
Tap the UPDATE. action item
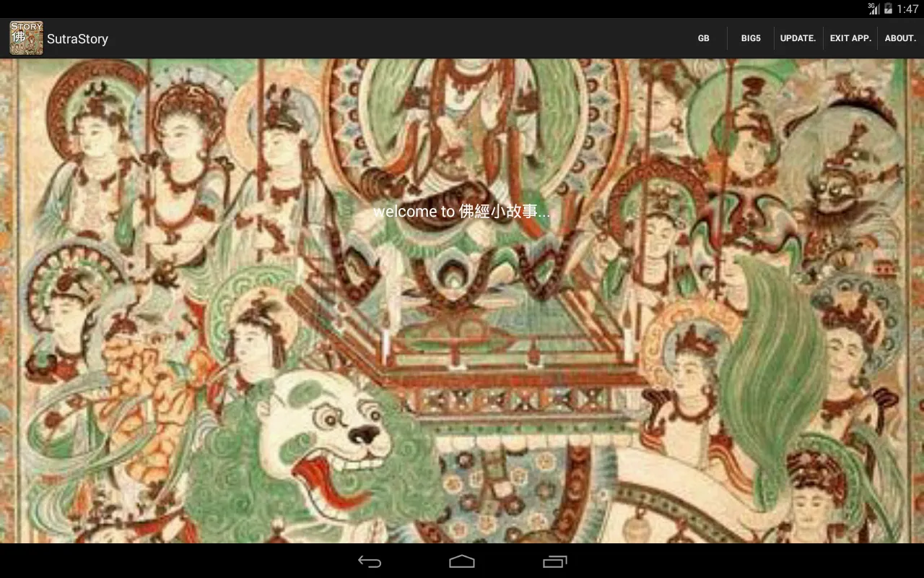tap(798, 38)
